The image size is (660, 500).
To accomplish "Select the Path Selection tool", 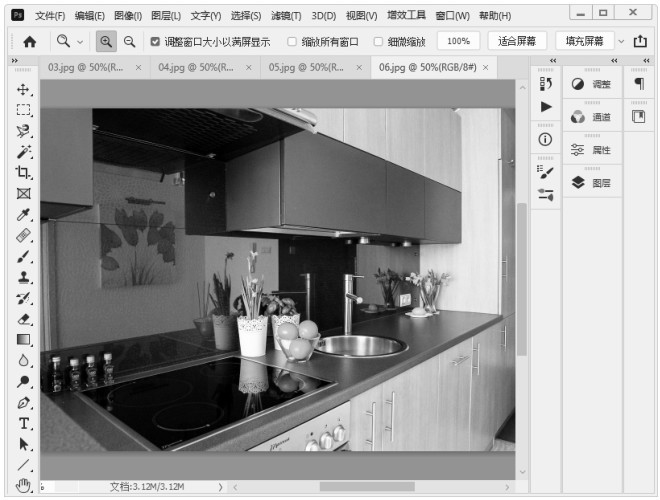I will tap(23, 444).
